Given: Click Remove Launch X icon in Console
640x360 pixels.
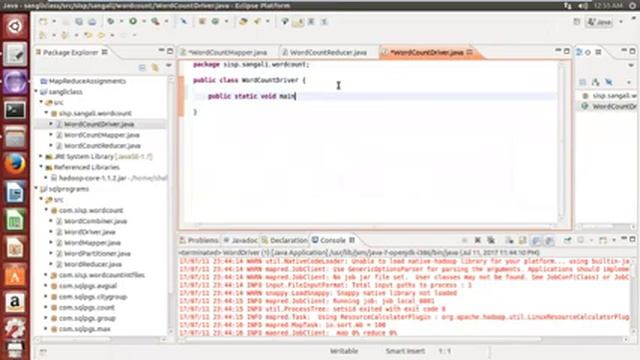Looking at the screenshot, I should click(x=477, y=240).
